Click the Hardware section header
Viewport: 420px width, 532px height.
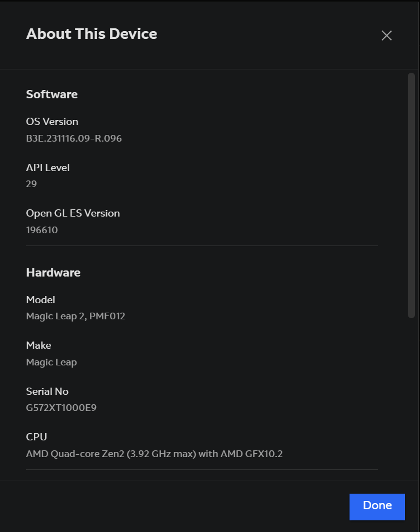53,272
